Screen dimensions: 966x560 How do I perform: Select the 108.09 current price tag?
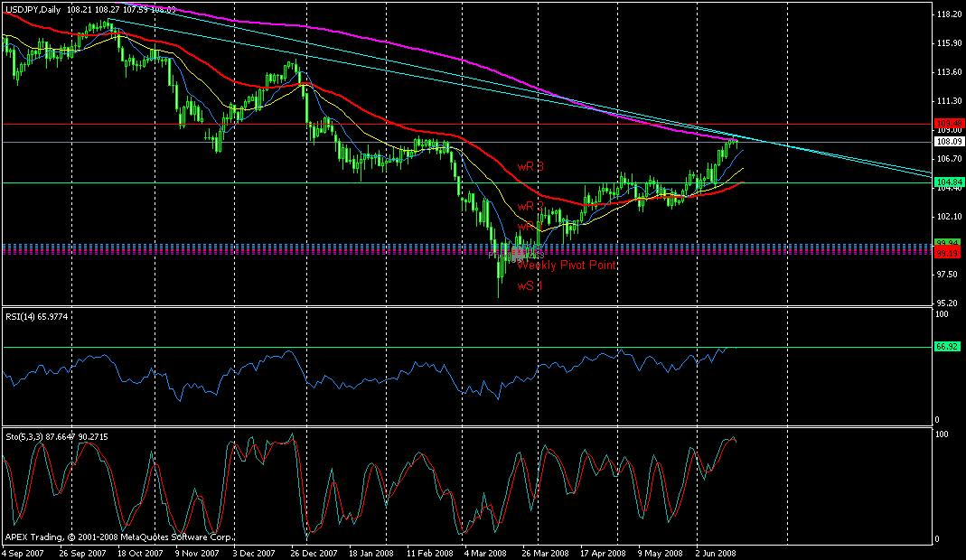946,142
